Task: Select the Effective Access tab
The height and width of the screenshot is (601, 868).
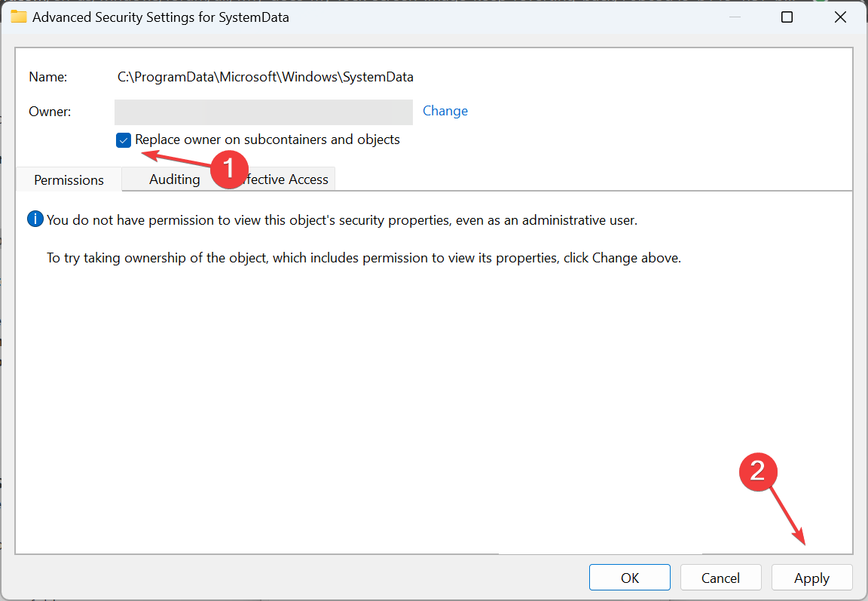Action: pos(283,179)
